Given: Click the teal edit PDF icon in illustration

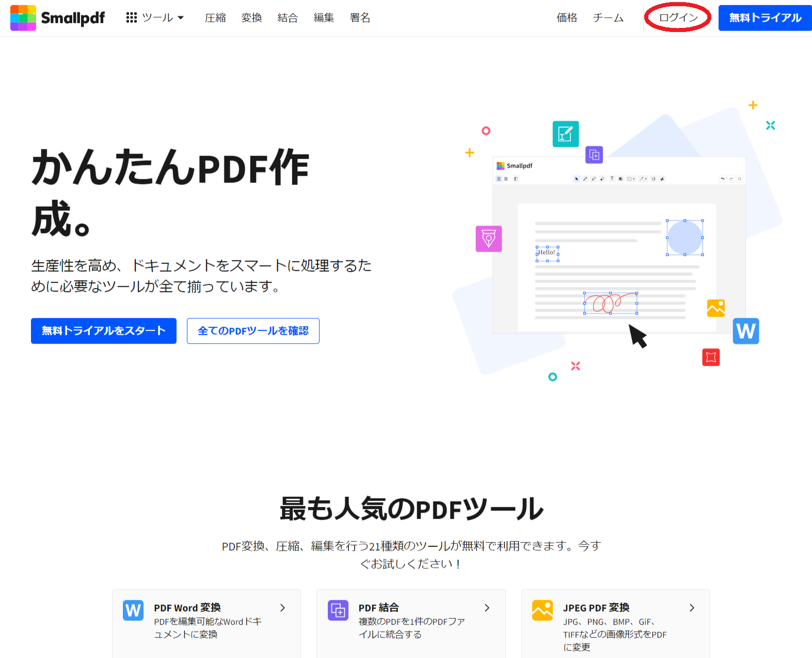Looking at the screenshot, I should [x=566, y=134].
